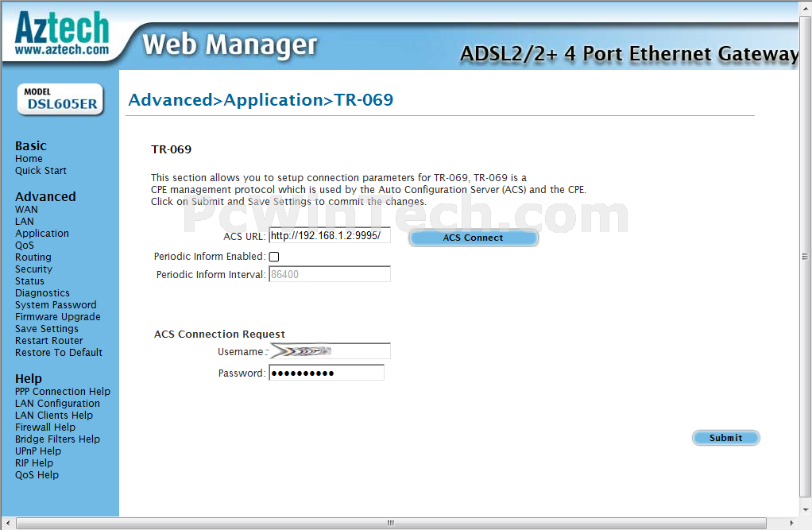Open Routing settings
Image resolution: width=812 pixels, height=530 pixels.
click(33, 257)
